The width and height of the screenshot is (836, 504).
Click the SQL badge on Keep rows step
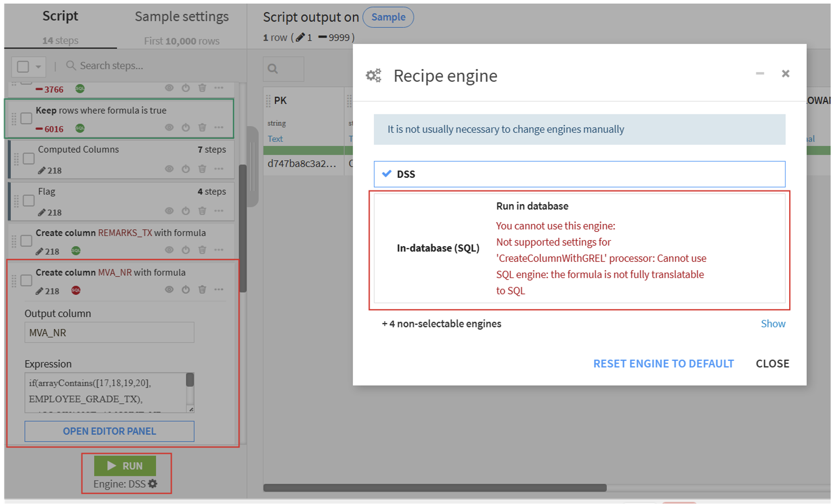click(x=79, y=128)
